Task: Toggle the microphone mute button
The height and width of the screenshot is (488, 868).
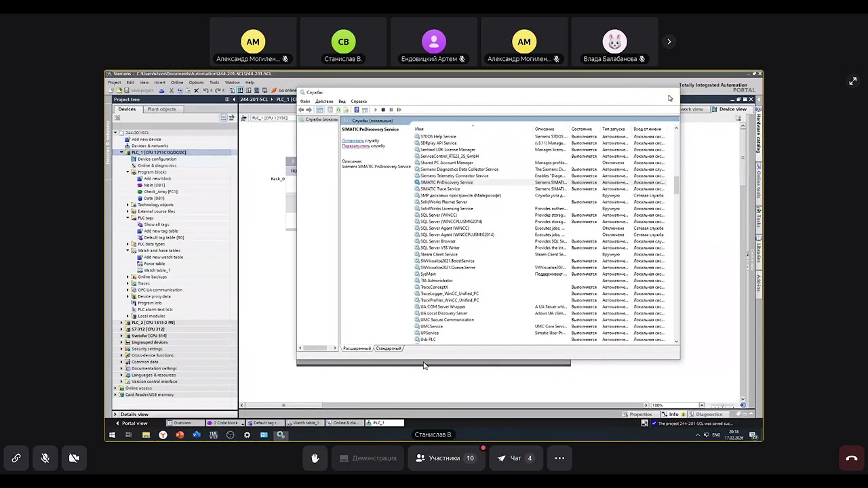Action: (45, 458)
